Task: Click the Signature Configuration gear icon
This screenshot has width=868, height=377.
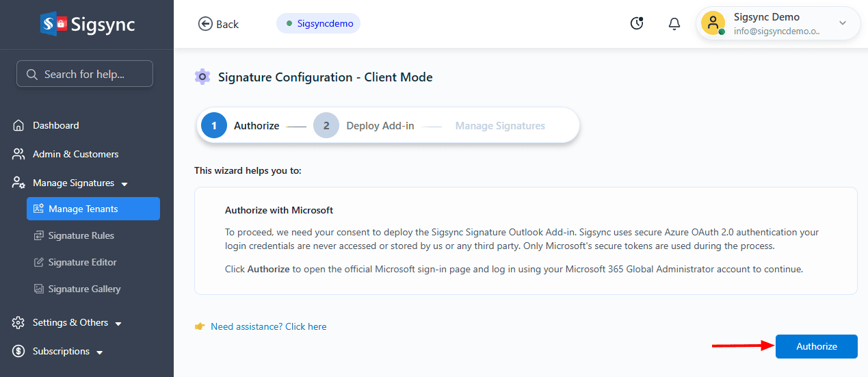Action: [x=202, y=77]
